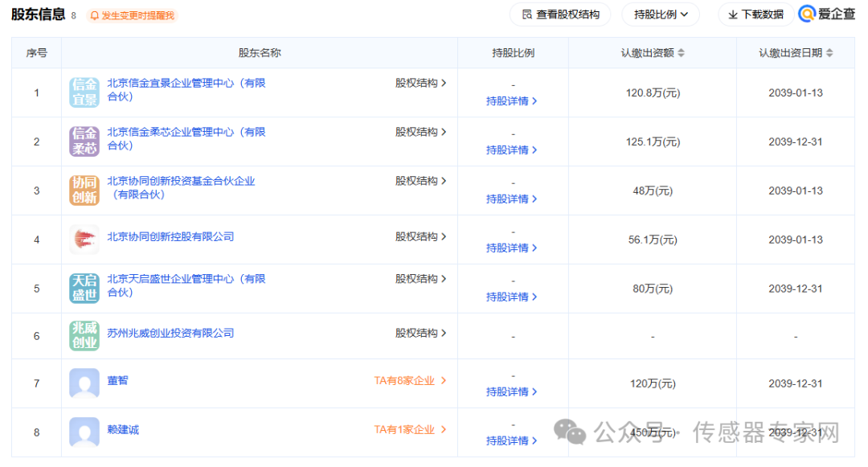The image size is (868, 467).
Task: Expand 股权结构 for 天启盛世 row
Action: pyautogui.click(x=420, y=279)
